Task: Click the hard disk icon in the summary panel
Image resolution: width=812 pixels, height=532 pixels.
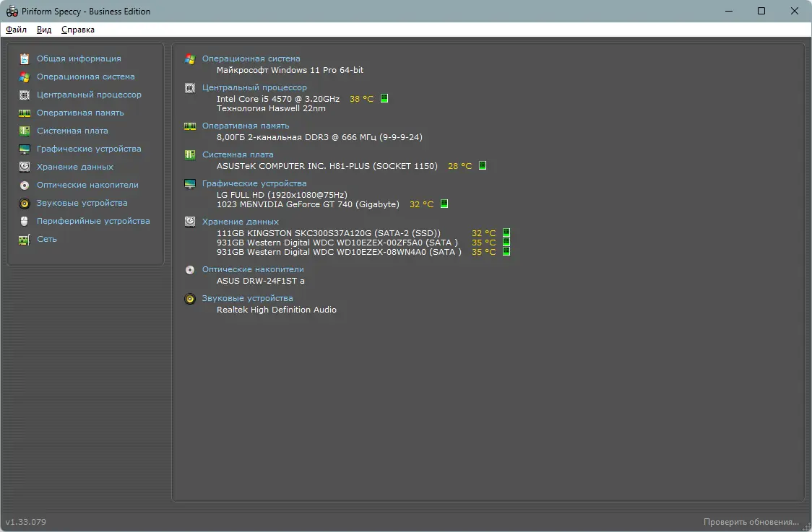Action: click(190, 222)
